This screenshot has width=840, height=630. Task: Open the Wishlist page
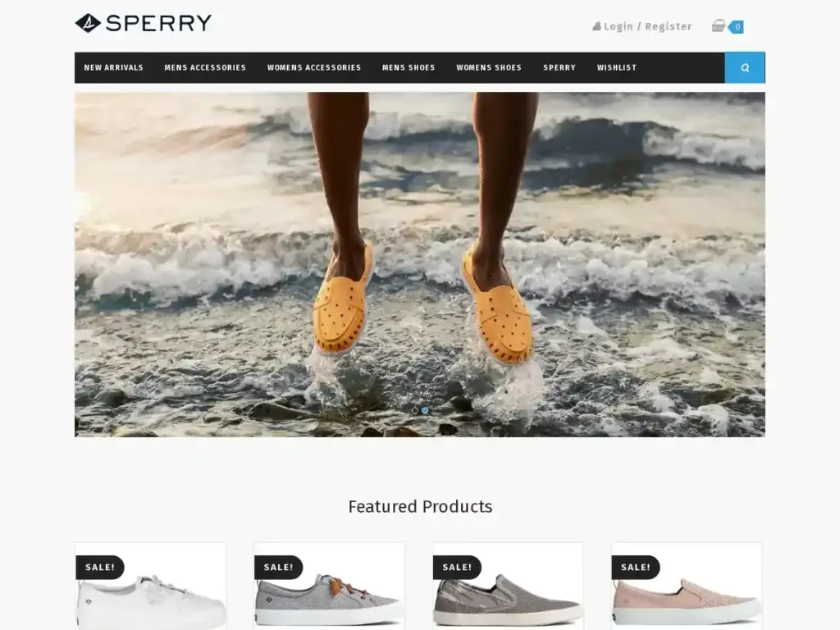pos(617,67)
